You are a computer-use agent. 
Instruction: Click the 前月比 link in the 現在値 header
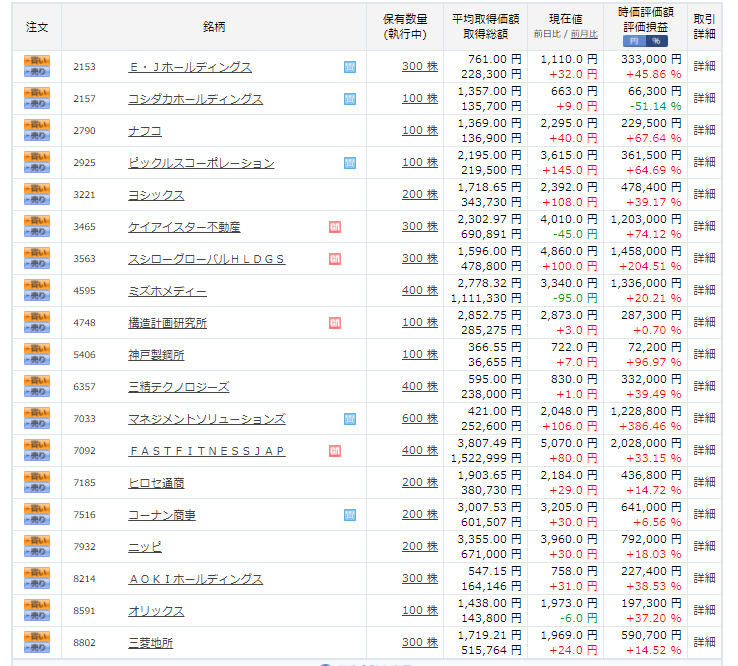point(584,34)
